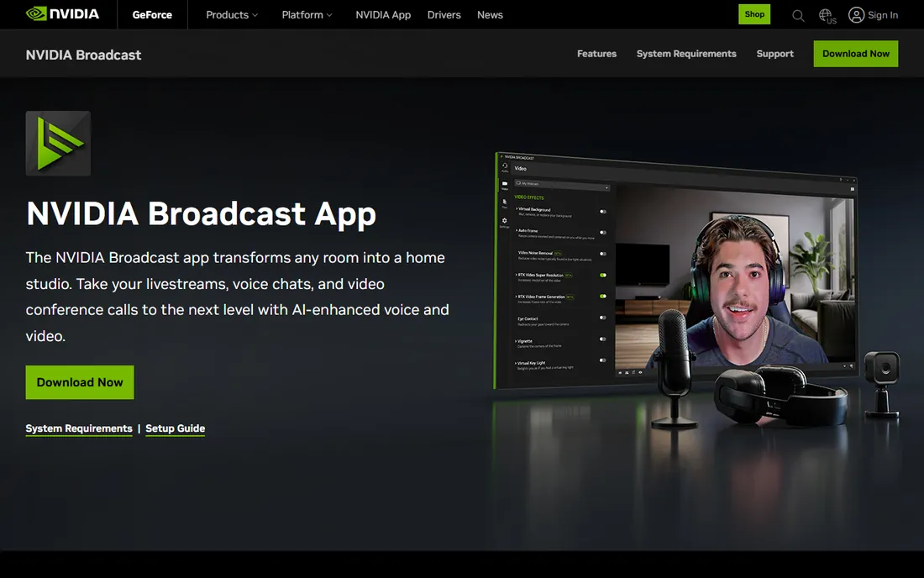Open the Setup Guide link
924x578 pixels.
tap(175, 428)
